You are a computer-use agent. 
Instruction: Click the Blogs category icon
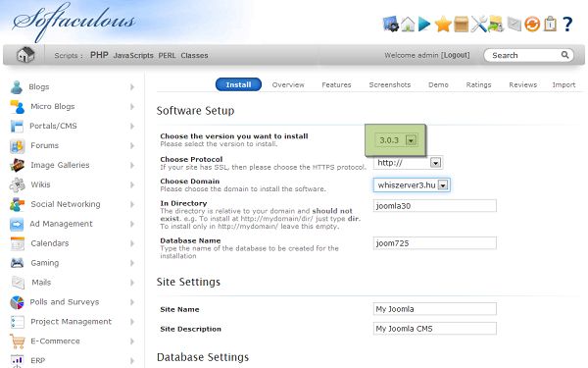pyautogui.click(x=17, y=87)
